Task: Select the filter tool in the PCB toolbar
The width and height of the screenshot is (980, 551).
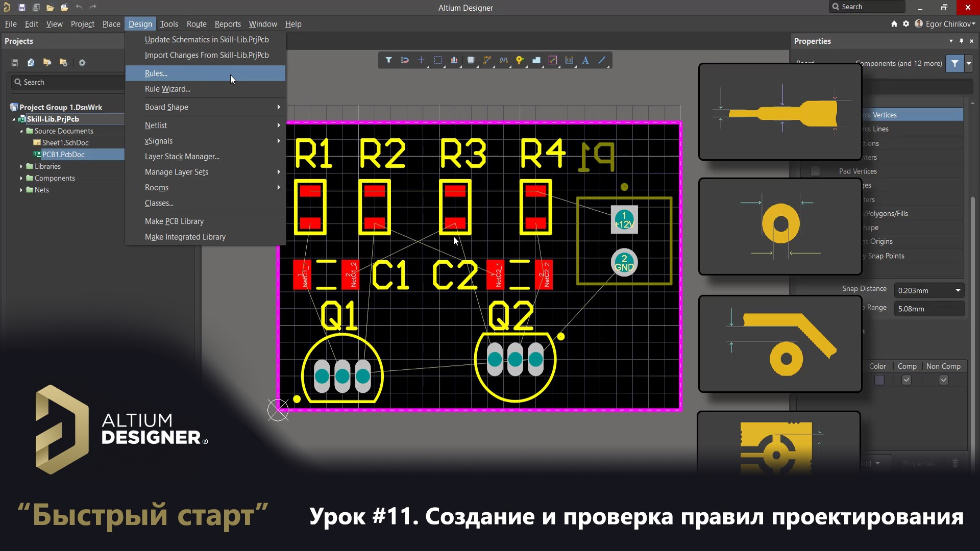Action: pyautogui.click(x=389, y=60)
